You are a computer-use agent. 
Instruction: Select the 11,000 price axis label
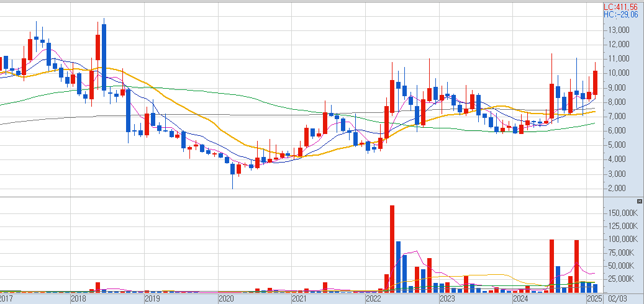tap(618, 59)
